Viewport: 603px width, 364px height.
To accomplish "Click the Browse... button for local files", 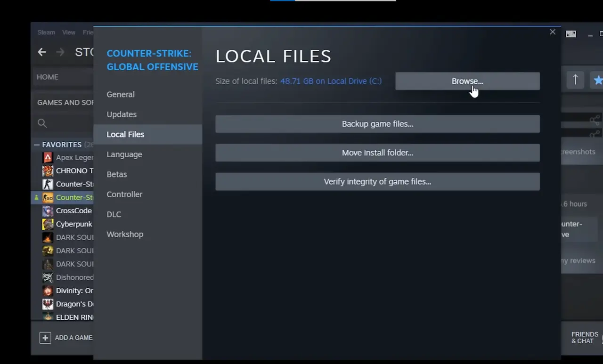I will pyautogui.click(x=467, y=81).
